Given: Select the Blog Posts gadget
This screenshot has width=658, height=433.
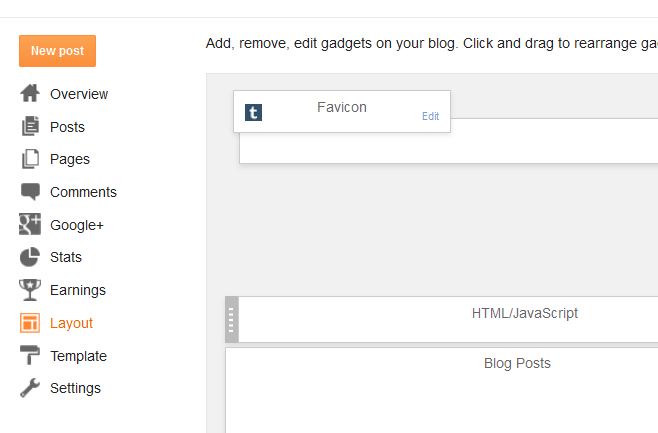Looking at the screenshot, I should (x=517, y=364).
